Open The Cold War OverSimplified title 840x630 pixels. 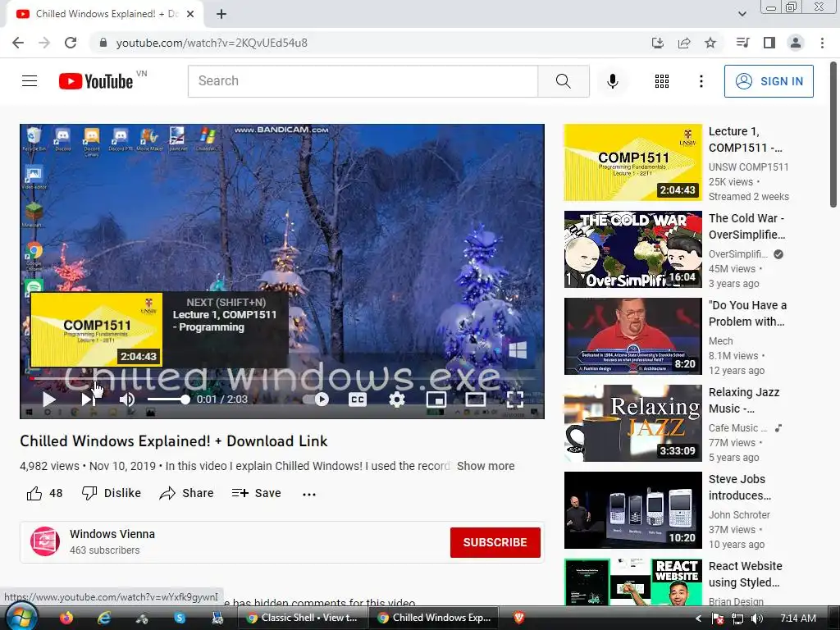(x=746, y=226)
